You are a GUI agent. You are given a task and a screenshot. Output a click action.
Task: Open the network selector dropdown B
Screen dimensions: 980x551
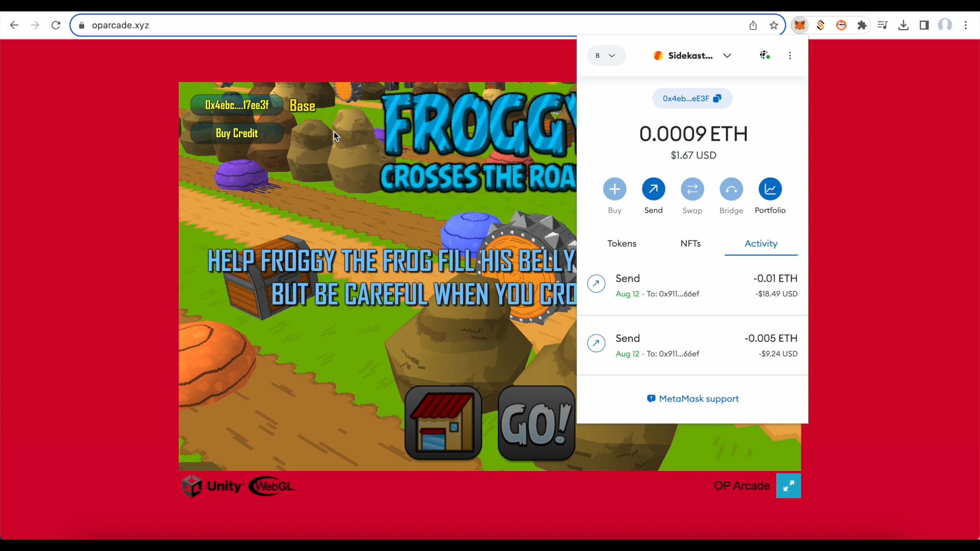click(606, 56)
